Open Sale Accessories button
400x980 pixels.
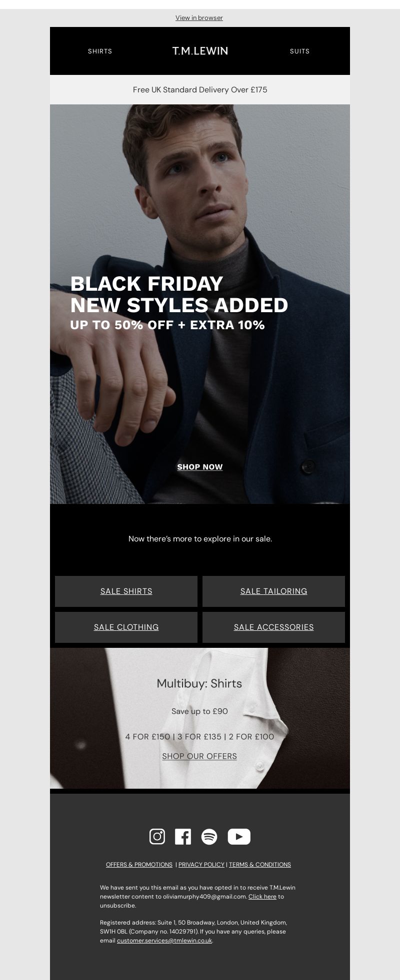pos(273,627)
